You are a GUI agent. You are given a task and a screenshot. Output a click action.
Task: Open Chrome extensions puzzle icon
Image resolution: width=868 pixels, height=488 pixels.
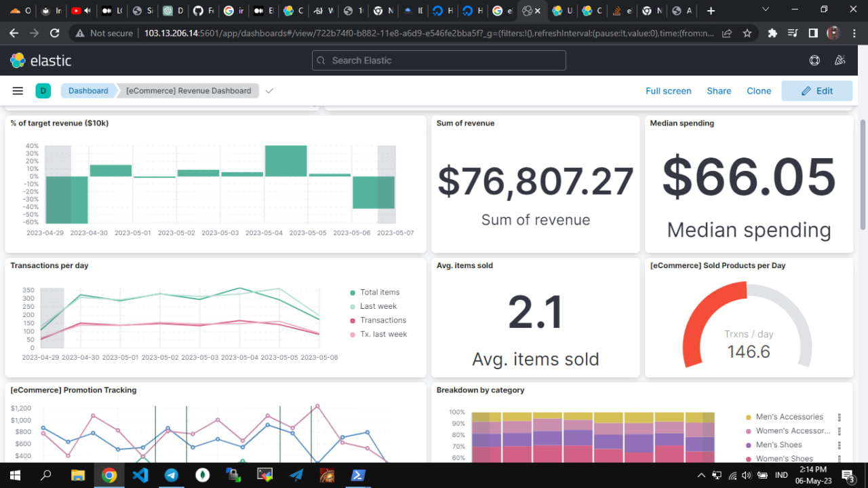tap(772, 33)
